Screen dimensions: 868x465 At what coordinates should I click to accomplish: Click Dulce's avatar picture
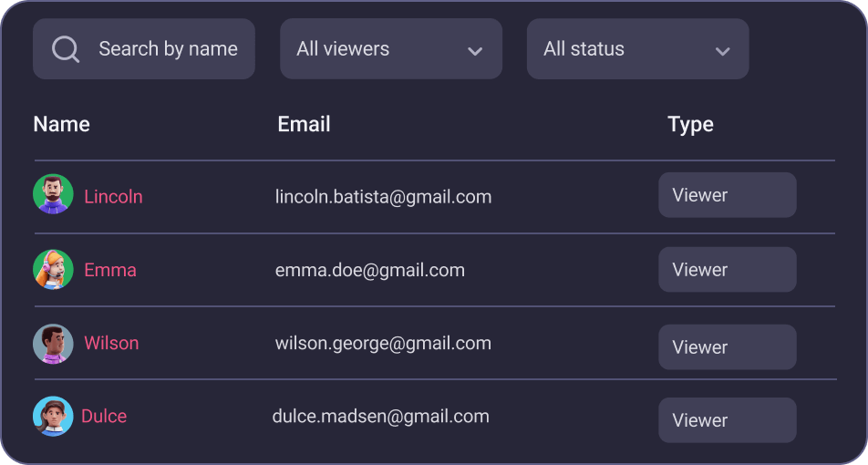[x=53, y=416]
